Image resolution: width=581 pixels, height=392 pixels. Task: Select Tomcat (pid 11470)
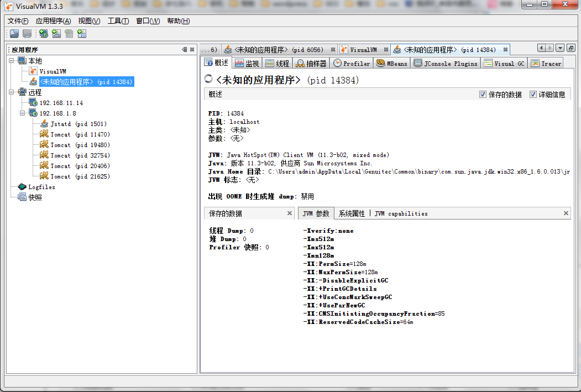[x=80, y=134]
